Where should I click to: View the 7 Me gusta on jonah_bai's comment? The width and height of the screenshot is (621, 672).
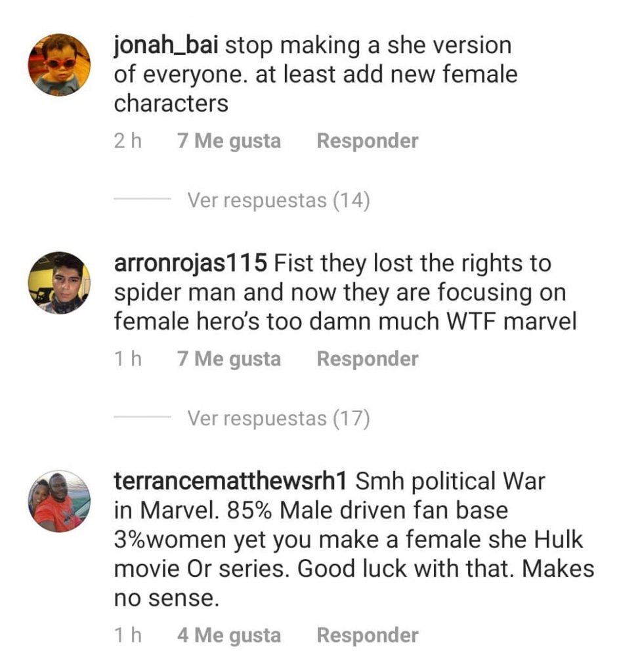[x=229, y=142]
